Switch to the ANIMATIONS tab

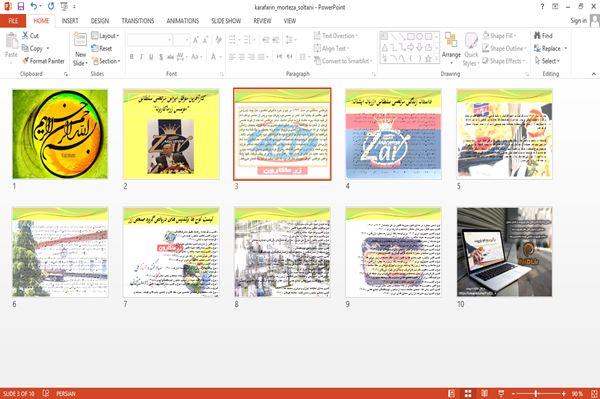pyautogui.click(x=183, y=21)
